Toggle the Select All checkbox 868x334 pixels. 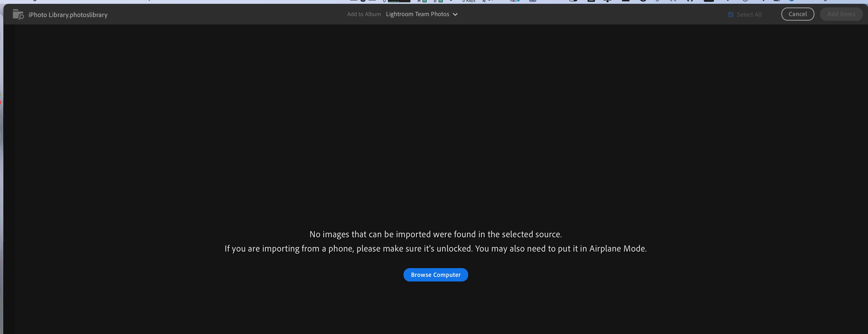pos(731,15)
